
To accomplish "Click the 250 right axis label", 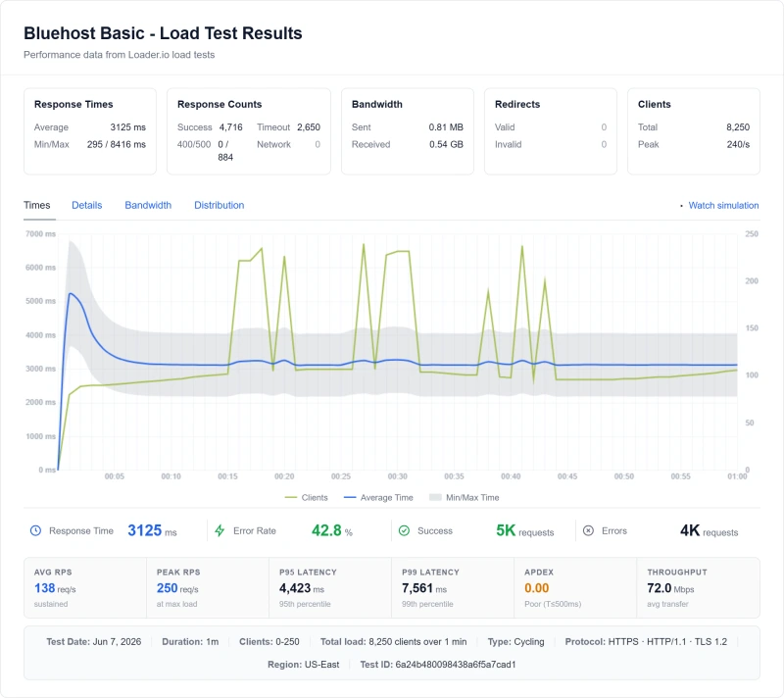I will tap(752, 233).
